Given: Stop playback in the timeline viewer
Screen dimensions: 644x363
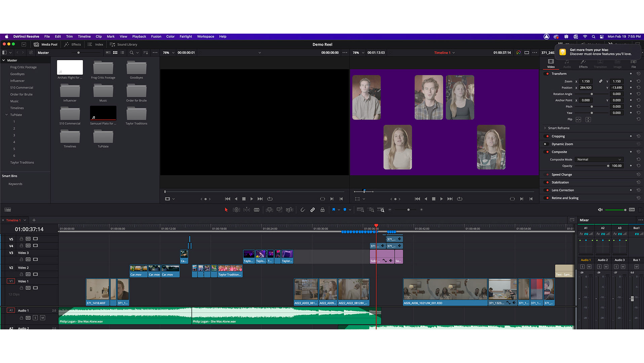Looking at the screenshot, I should pos(434,199).
